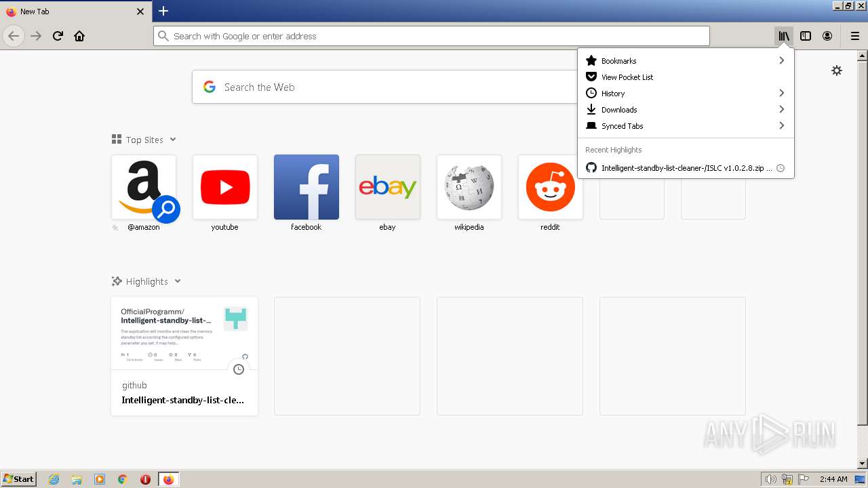Screen dimensions: 868x488
Task: Open the Facebook top site tile
Action: coord(307,187)
